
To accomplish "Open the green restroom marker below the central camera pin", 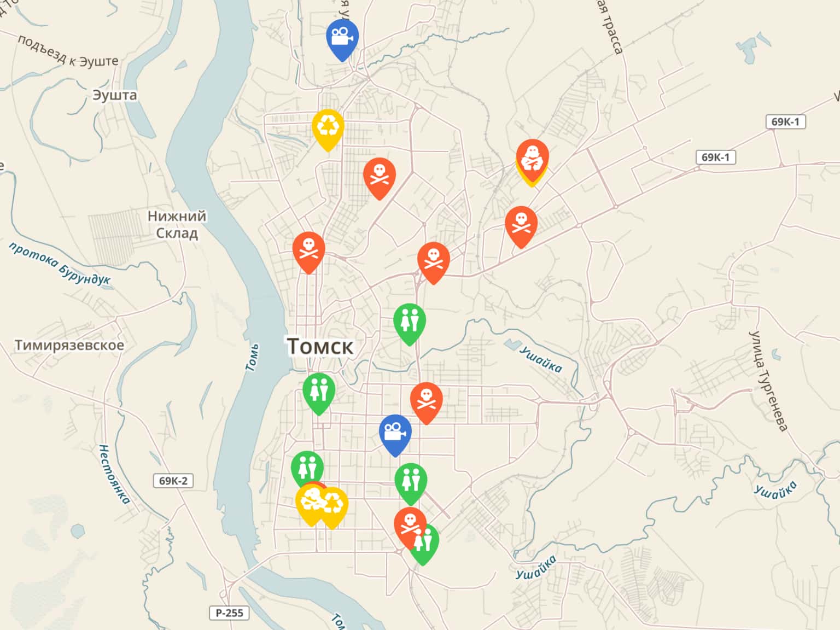I will pyautogui.click(x=411, y=481).
